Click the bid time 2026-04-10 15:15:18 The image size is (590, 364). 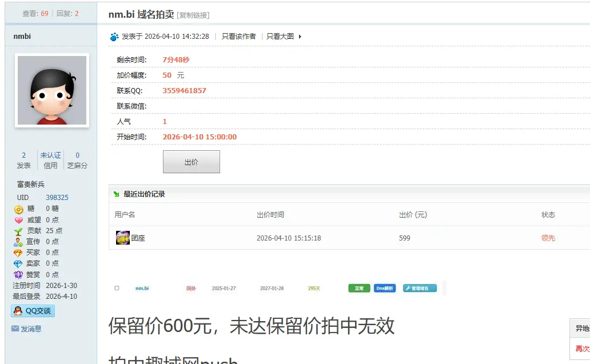point(289,238)
